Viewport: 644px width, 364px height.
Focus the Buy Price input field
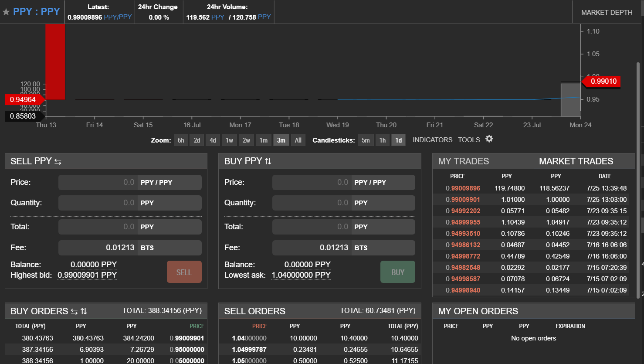click(x=312, y=182)
